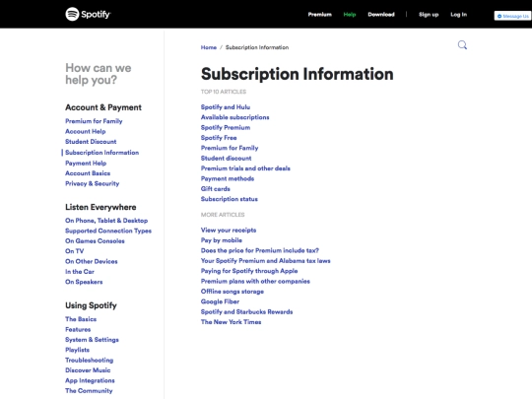This screenshot has width=532, height=399.
Task: Open the Student discount article
Action: point(226,158)
